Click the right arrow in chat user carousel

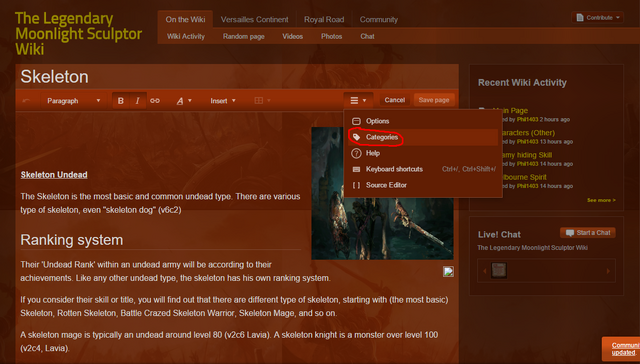click(608, 271)
